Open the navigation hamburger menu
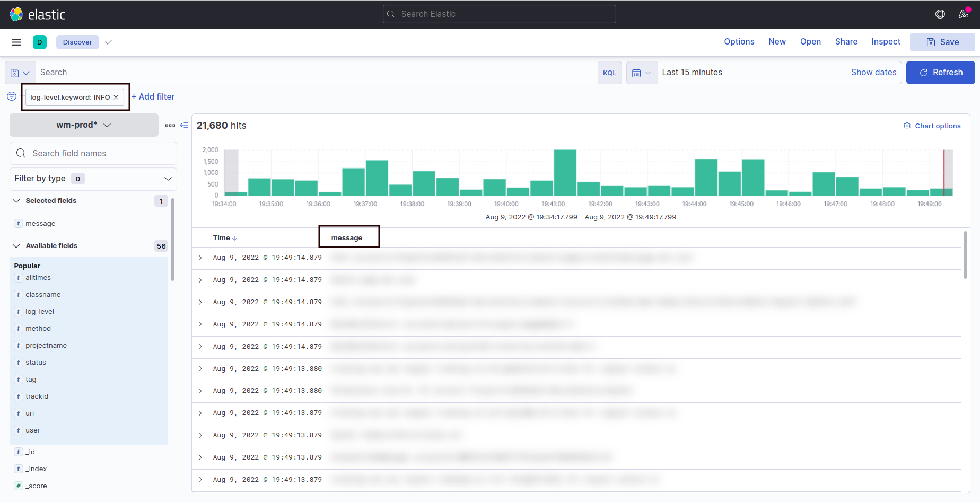980x503 pixels. click(16, 42)
